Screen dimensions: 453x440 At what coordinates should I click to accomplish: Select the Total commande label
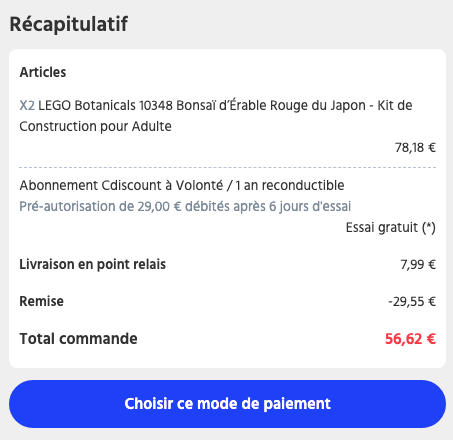coord(78,339)
